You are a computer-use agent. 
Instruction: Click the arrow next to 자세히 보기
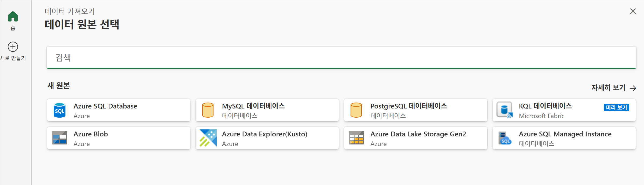[x=633, y=88]
